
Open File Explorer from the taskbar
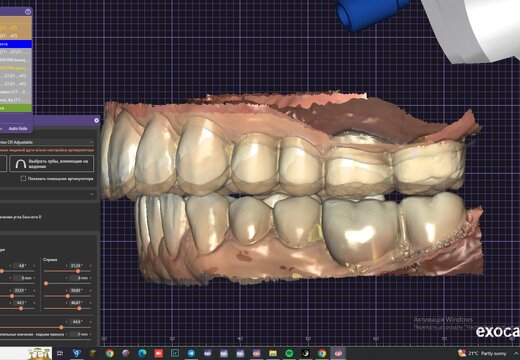273,353
